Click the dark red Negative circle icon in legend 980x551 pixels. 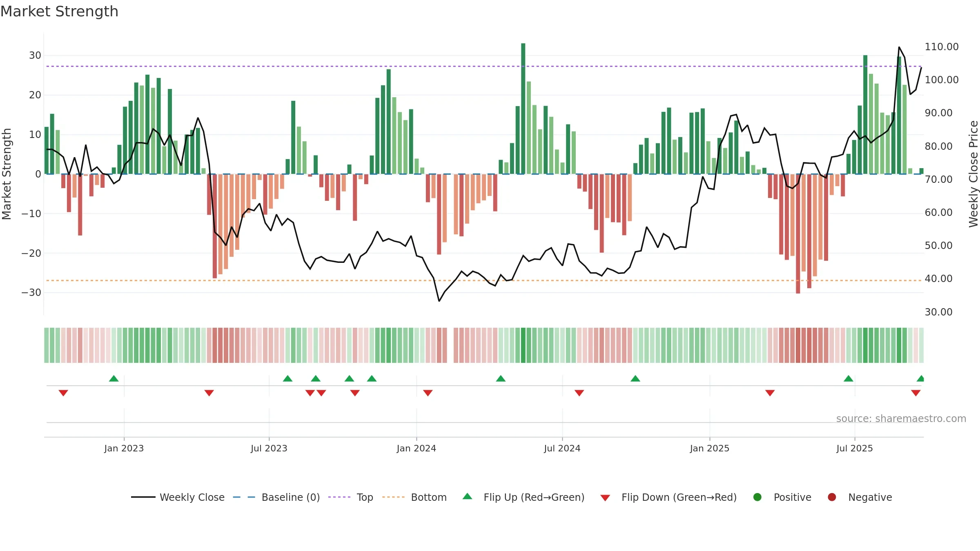point(832,497)
